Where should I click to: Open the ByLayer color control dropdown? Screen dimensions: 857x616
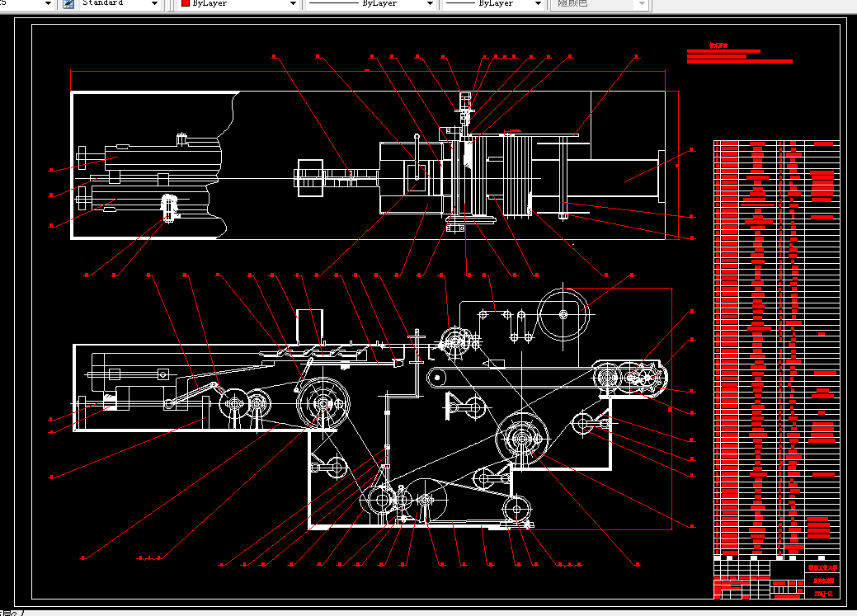click(238, 4)
